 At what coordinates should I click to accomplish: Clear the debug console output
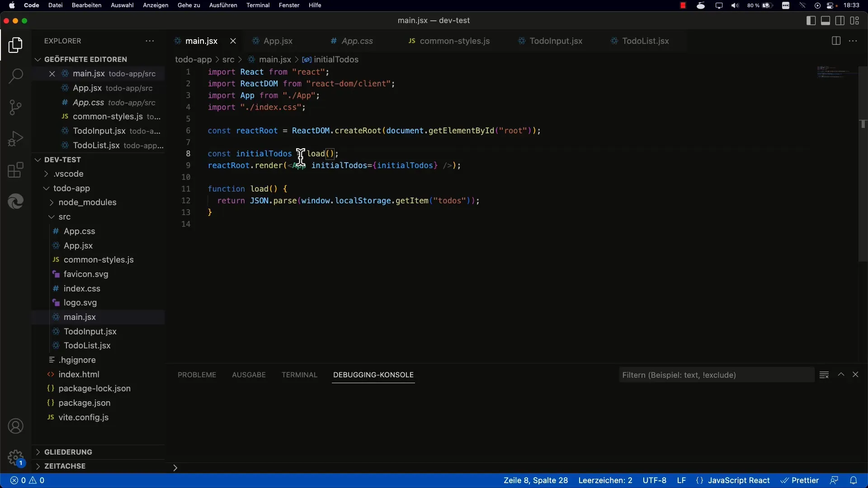coord(824,375)
